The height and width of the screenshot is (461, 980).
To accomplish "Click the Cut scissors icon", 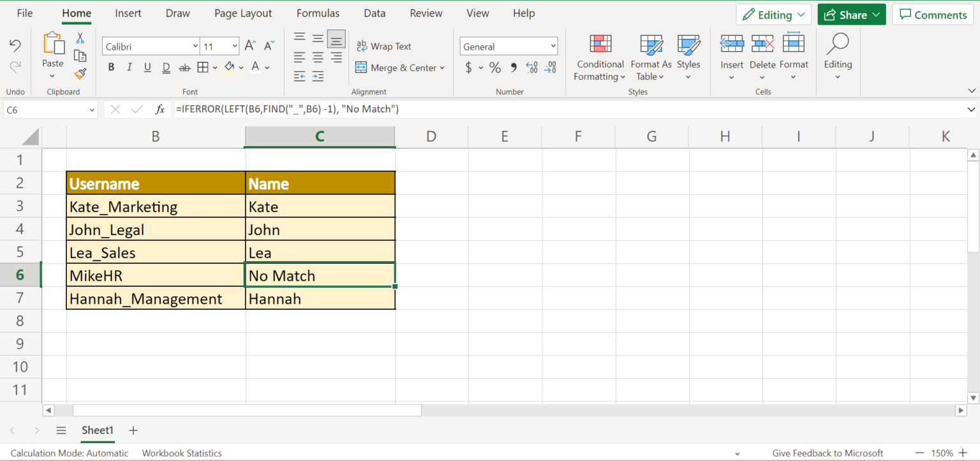I will [x=80, y=38].
